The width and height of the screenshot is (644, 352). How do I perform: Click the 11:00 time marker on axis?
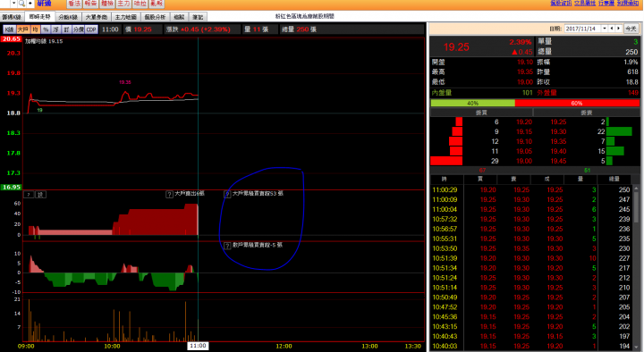(x=198, y=346)
